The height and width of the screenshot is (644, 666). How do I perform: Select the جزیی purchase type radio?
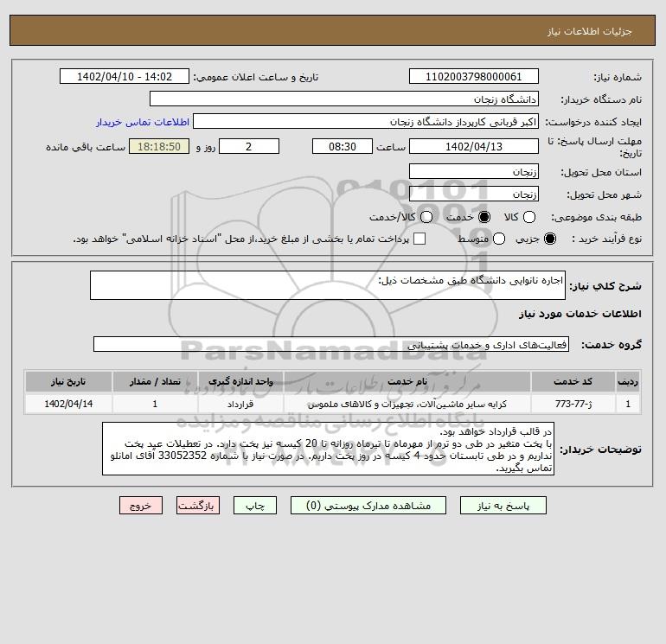(549, 239)
